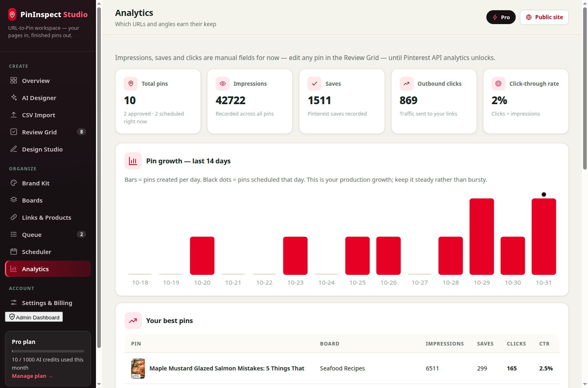Open the salmon pin thumbnail
The image size is (588, 388).
(x=138, y=368)
